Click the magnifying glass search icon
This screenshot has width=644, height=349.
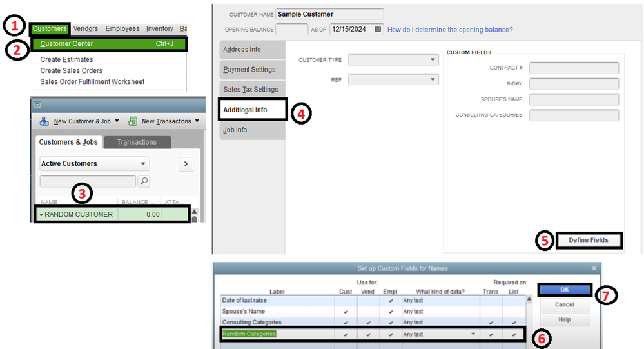[144, 181]
